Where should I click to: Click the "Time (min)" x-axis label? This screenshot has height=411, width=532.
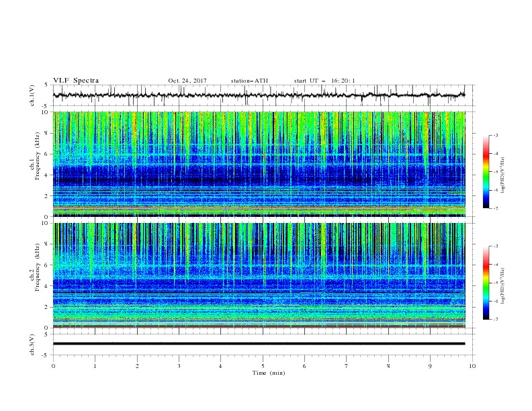[269, 373]
